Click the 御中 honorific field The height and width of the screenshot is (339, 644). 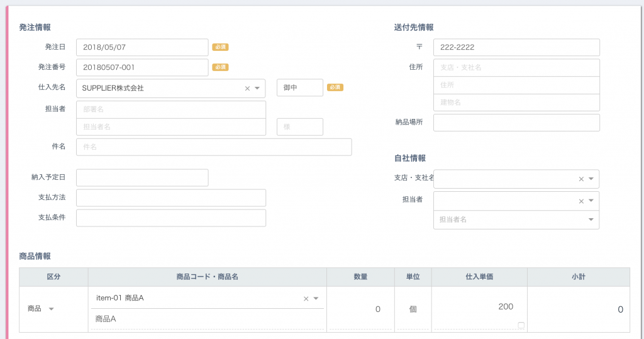pyautogui.click(x=300, y=87)
